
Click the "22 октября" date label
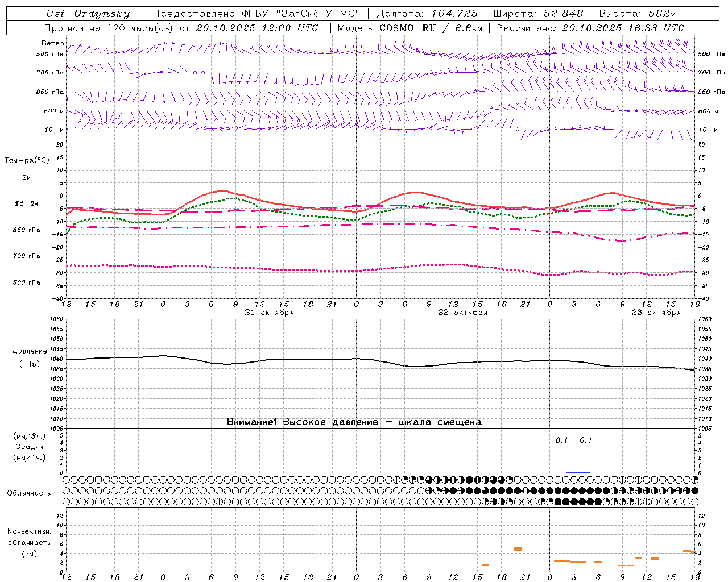pyautogui.click(x=463, y=313)
